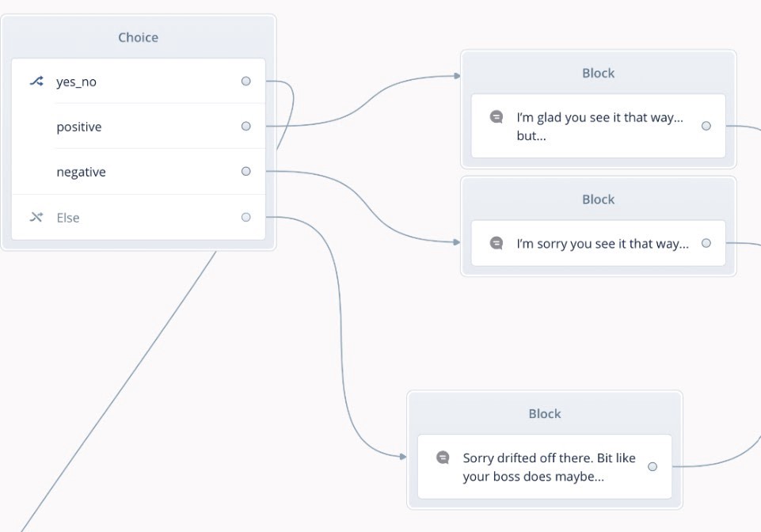Image resolution: width=761 pixels, height=532 pixels.
Task: Click speech icon in "I'm sorry" block
Action: click(497, 243)
